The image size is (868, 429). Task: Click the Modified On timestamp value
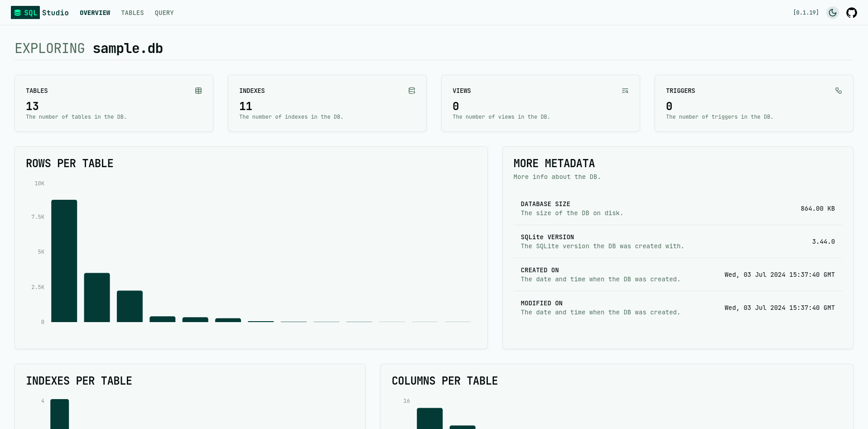[x=780, y=308]
